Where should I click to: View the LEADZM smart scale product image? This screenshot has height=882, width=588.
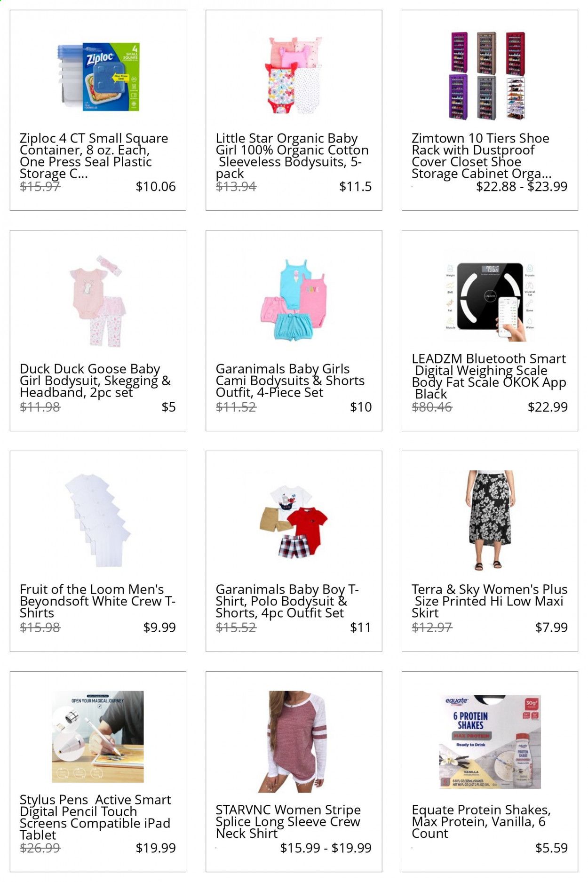tap(490, 300)
